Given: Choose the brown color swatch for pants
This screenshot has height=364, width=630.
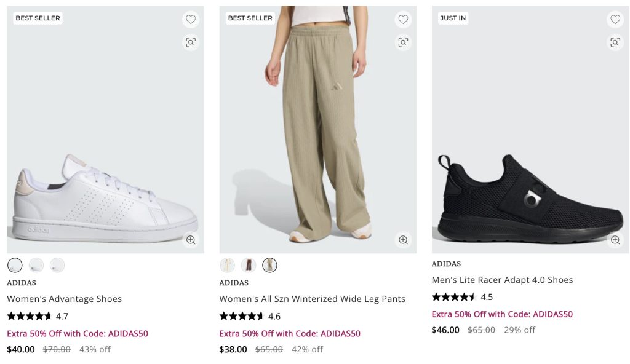Looking at the screenshot, I should (x=249, y=265).
